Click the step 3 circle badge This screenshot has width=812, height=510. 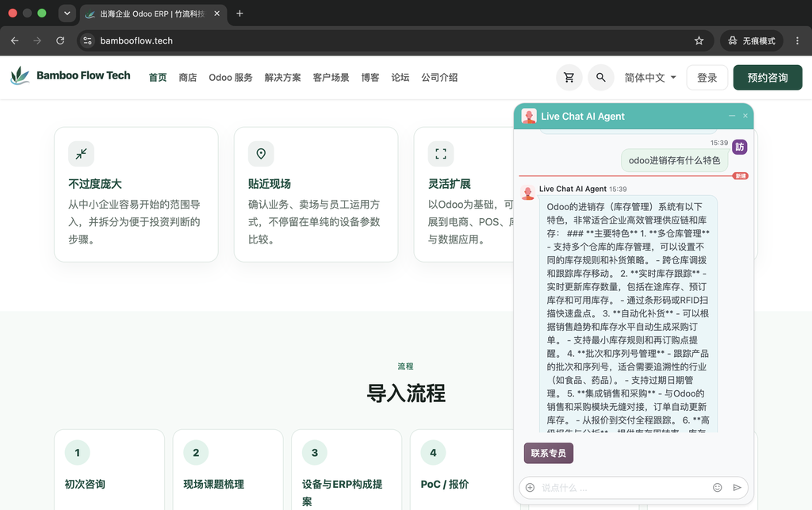tap(314, 453)
